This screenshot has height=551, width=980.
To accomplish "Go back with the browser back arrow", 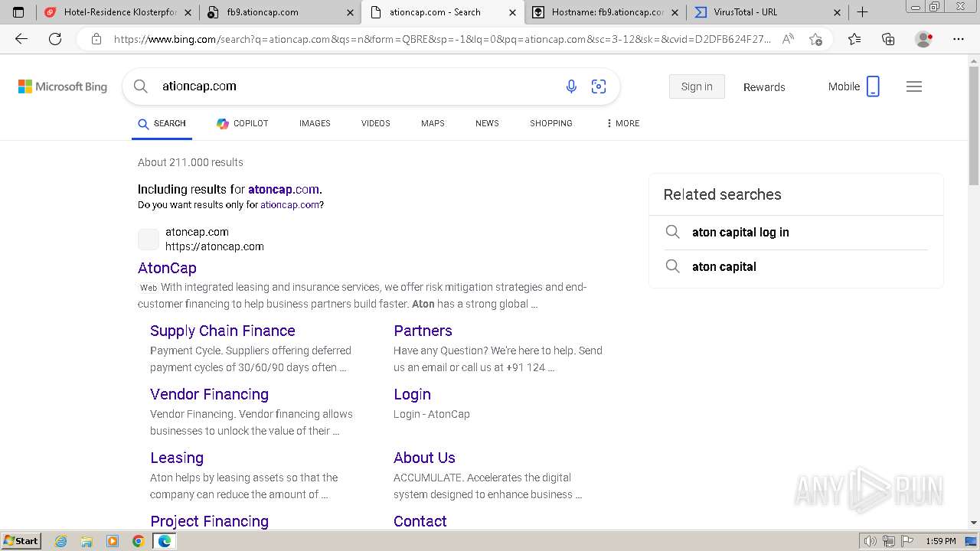I will point(21,39).
